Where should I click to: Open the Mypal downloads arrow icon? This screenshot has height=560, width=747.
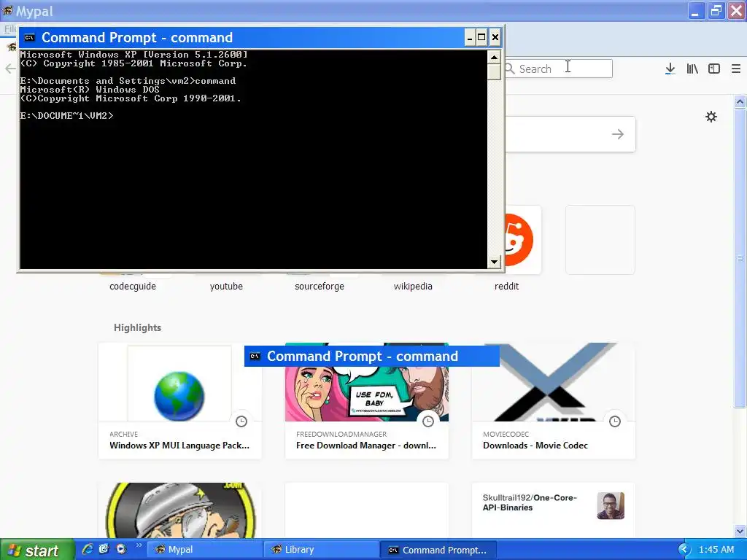(x=670, y=69)
